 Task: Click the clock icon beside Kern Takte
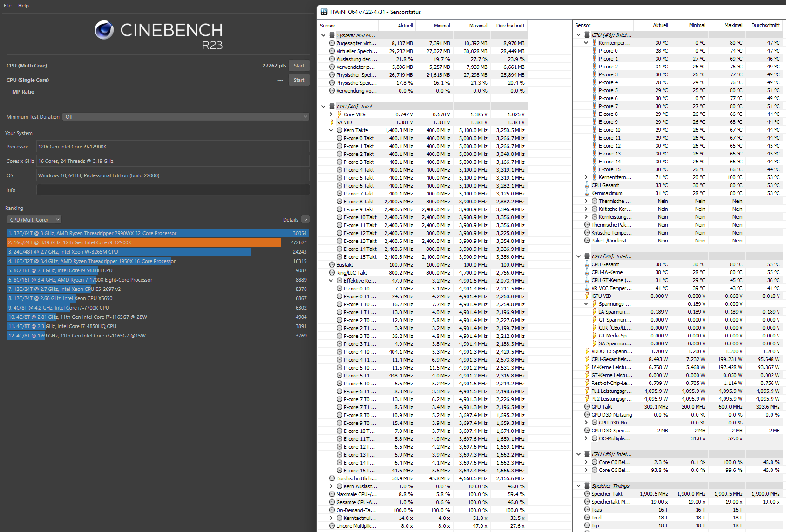pos(339,130)
